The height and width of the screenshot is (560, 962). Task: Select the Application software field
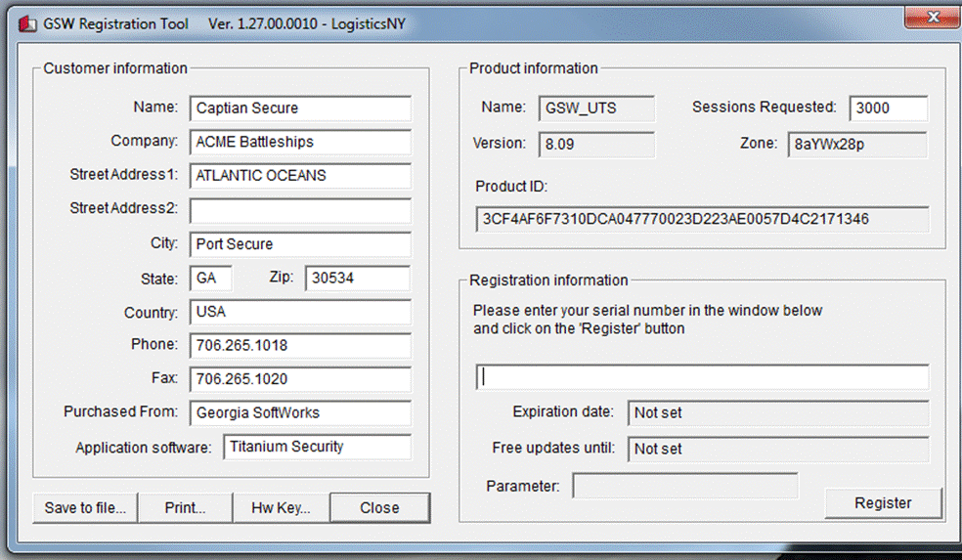(317, 447)
